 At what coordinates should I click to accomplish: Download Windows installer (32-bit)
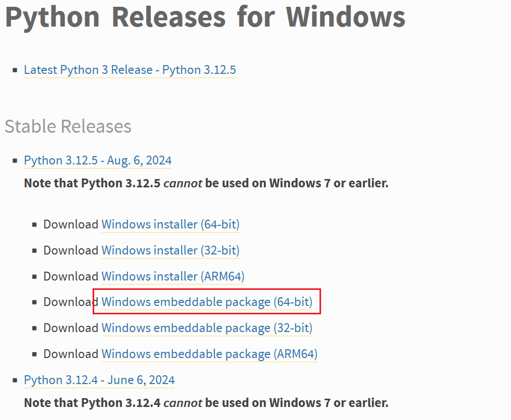point(170,250)
